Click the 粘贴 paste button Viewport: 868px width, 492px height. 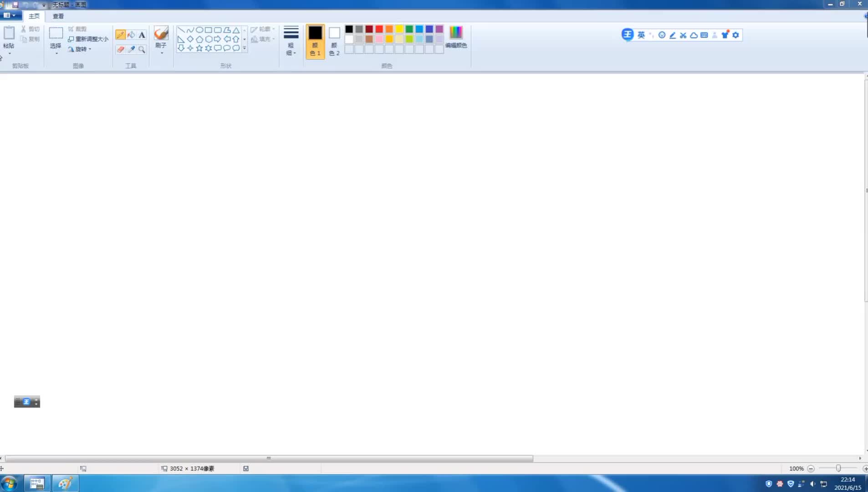point(9,37)
